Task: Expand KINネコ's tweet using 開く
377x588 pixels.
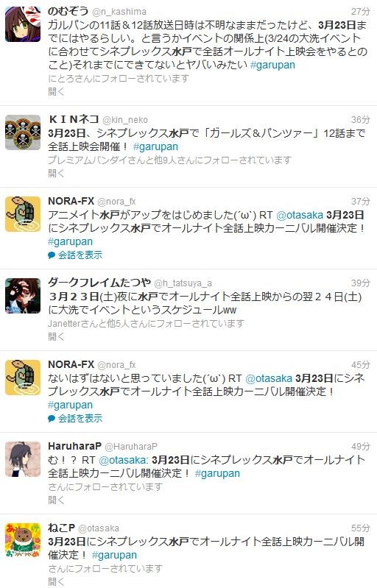Action: click(56, 173)
